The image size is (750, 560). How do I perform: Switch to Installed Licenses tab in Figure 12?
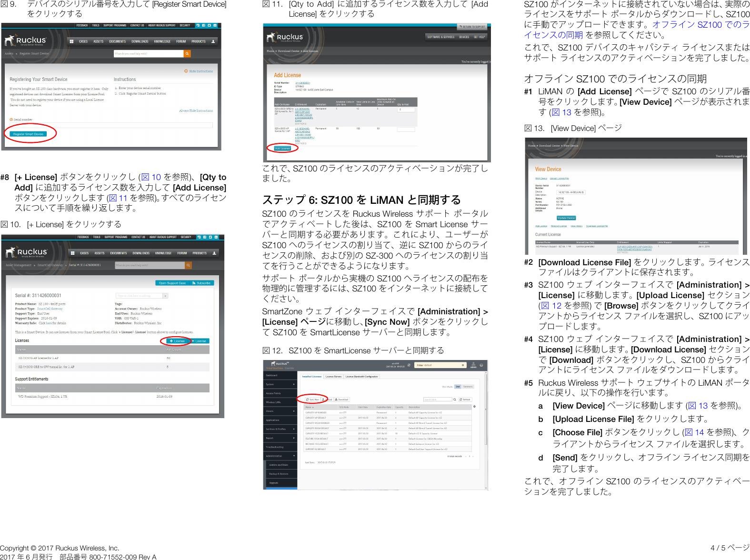(x=312, y=377)
